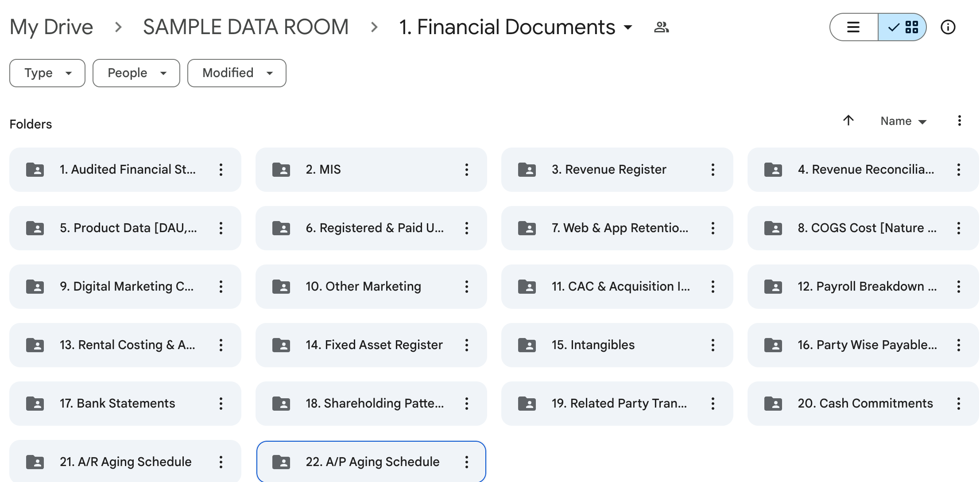
Task: Click the shared folder people icon
Action: (x=661, y=27)
